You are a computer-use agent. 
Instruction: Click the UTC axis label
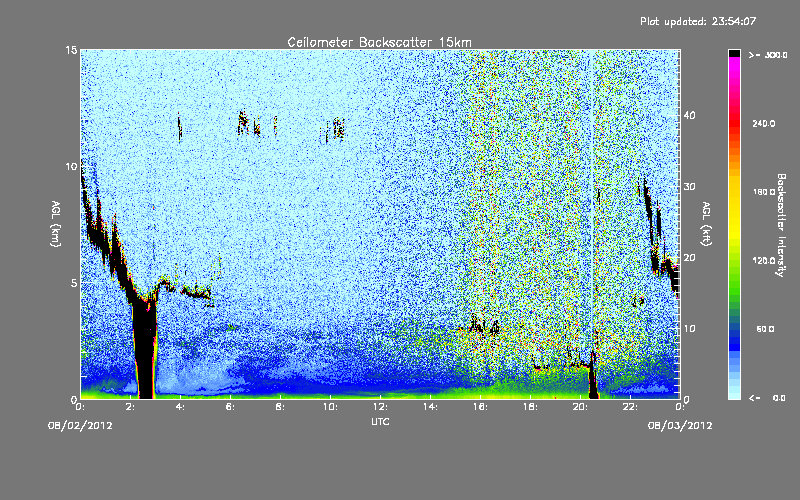coord(380,421)
